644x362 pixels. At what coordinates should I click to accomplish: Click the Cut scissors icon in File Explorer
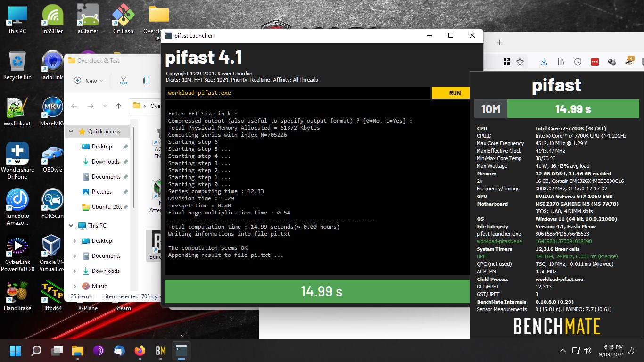(x=124, y=81)
